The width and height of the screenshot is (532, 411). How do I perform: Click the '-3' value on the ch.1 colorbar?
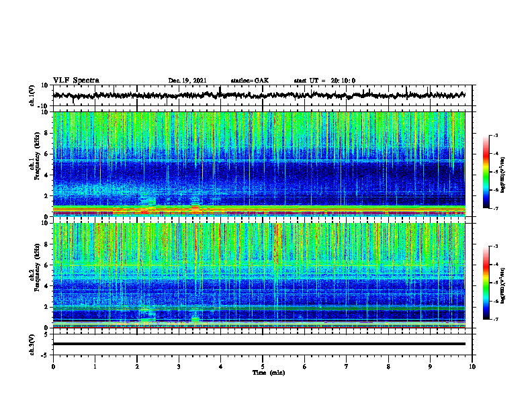pyautogui.click(x=496, y=136)
